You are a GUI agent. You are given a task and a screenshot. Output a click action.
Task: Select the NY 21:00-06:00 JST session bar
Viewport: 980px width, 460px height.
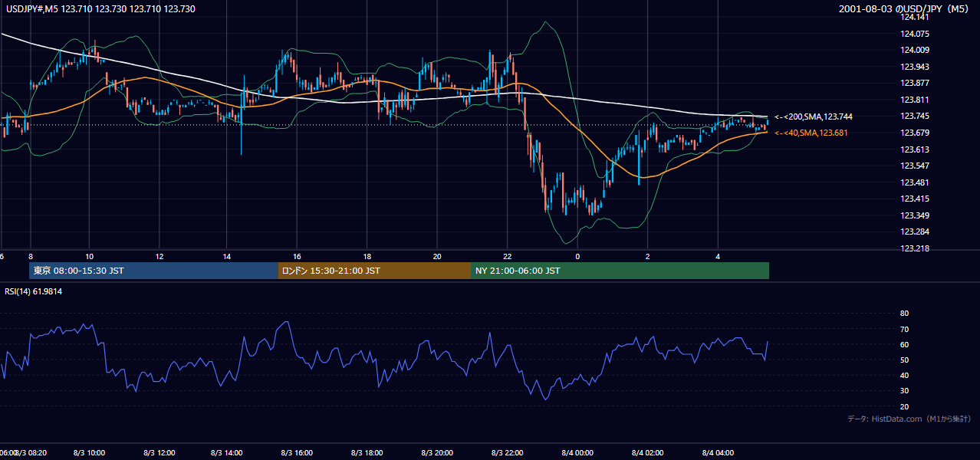[620, 271]
